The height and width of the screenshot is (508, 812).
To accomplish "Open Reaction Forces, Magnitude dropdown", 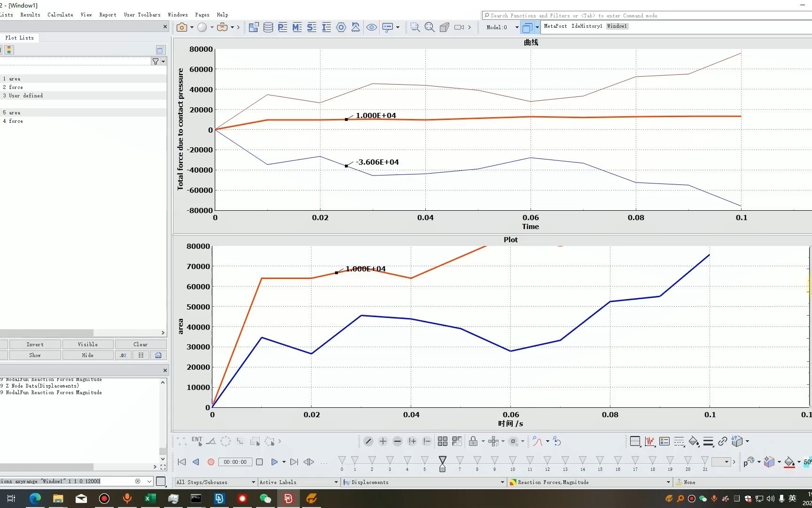I will pyautogui.click(x=590, y=482).
